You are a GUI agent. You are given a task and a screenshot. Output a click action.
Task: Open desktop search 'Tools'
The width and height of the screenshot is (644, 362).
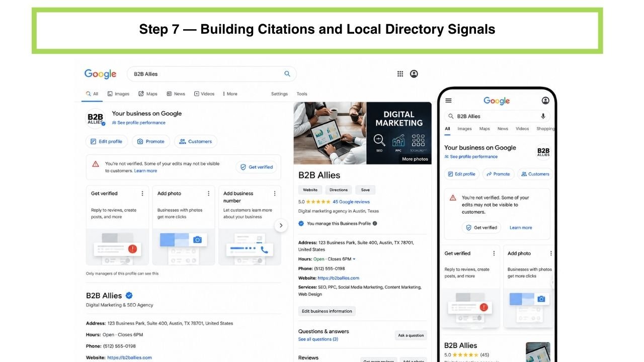pyautogui.click(x=302, y=94)
